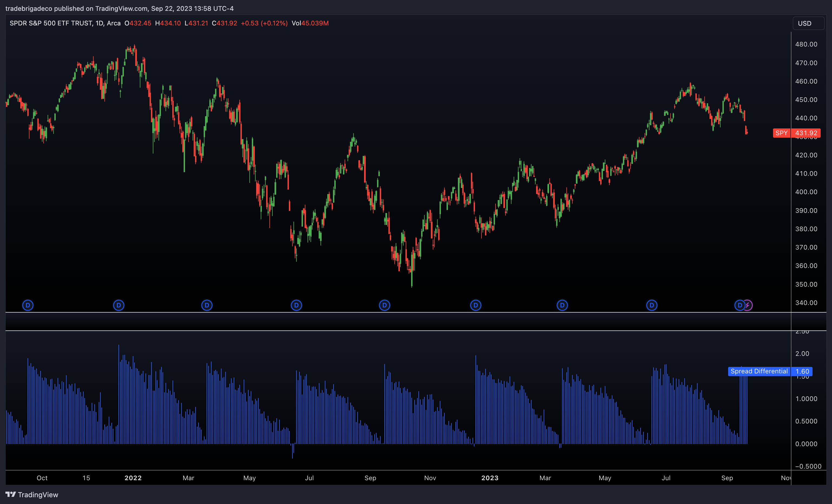Click the high price H434.10 value
The width and height of the screenshot is (832, 504).
click(168, 23)
